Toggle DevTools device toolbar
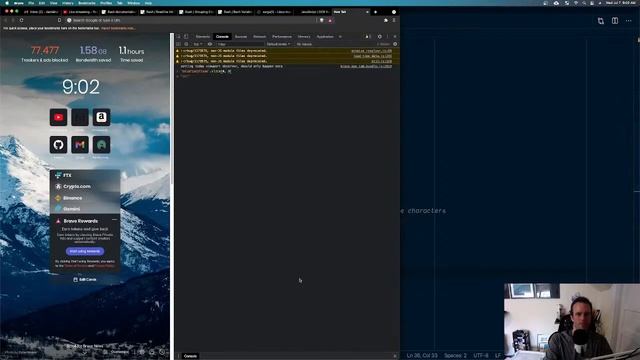Viewport: 640px width, 360px height. tap(186, 37)
